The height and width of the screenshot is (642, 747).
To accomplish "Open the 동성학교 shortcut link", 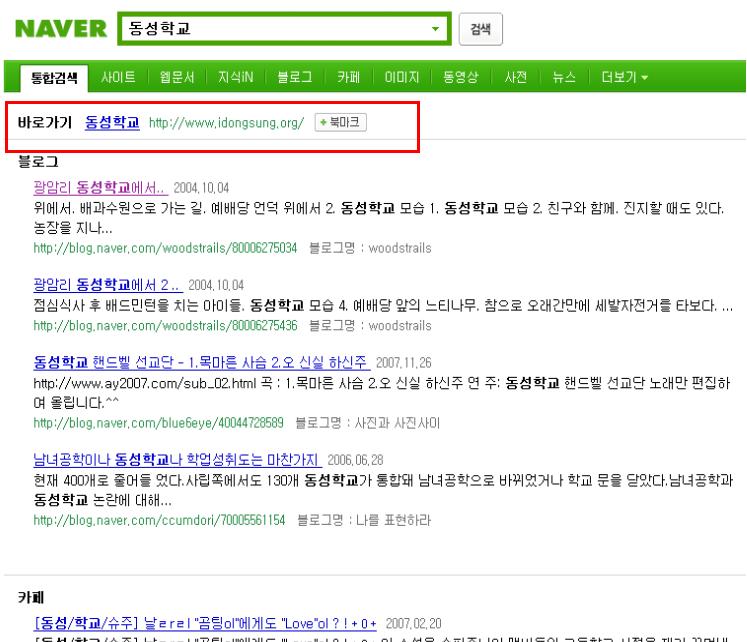I will pos(112,123).
